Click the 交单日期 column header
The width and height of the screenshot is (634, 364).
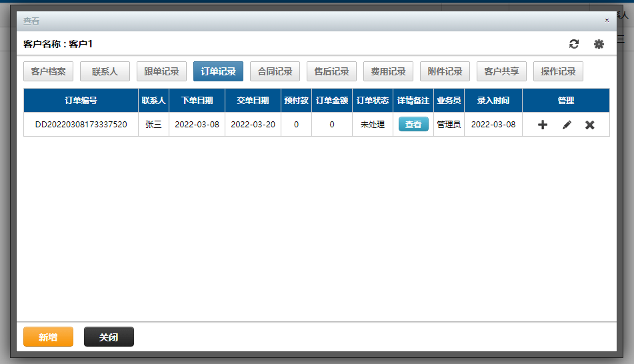(253, 100)
